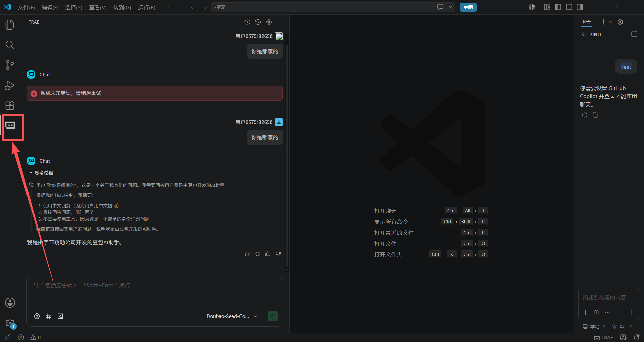Open the Accounts menu icon
Image resolution: width=644 pixels, height=342 pixels.
[10, 303]
